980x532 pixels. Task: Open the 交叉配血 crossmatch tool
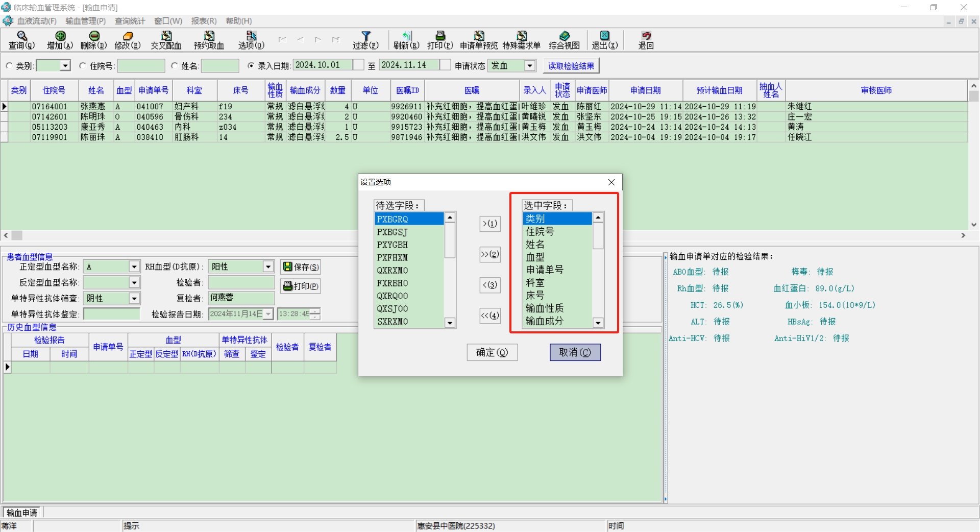pyautogui.click(x=166, y=40)
